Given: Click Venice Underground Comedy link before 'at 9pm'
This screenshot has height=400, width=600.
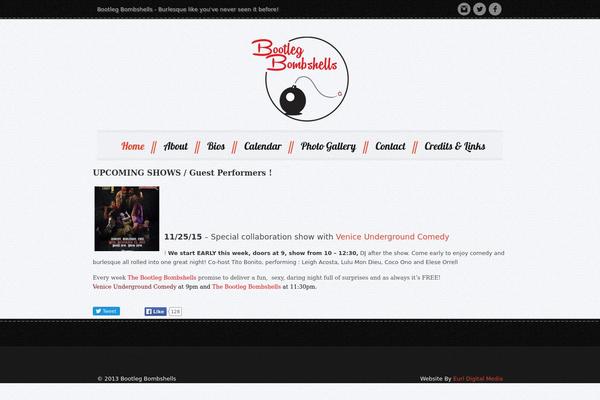Looking at the screenshot, I should 134,286.
